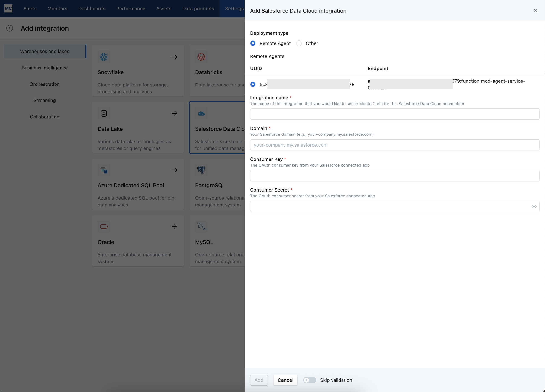This screenshot has height=392, width=545.
Task: Open the Azure Dedicated SQL Pool title
Action: click(x=131, y=186)
